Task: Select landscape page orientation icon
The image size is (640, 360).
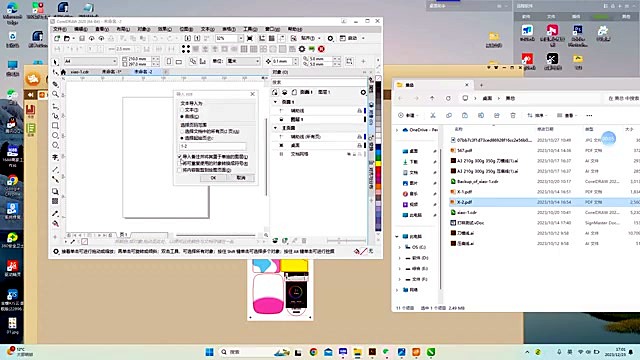Action: point(179,62)
